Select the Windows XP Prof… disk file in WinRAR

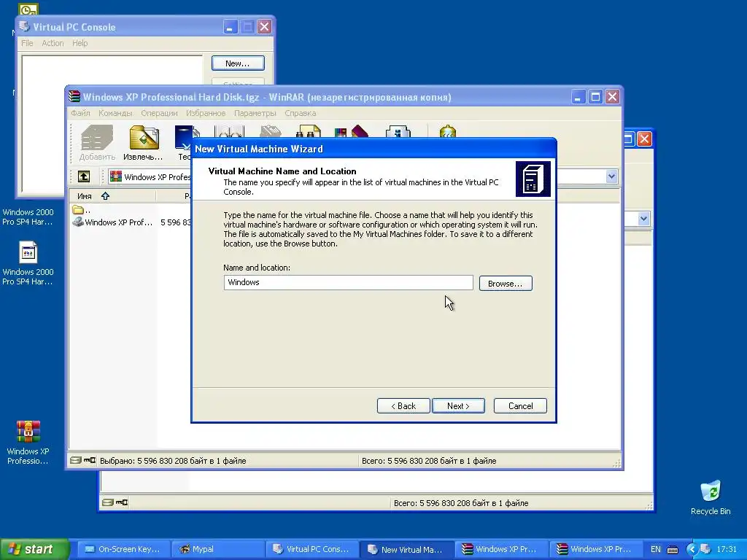pos(112,222)
